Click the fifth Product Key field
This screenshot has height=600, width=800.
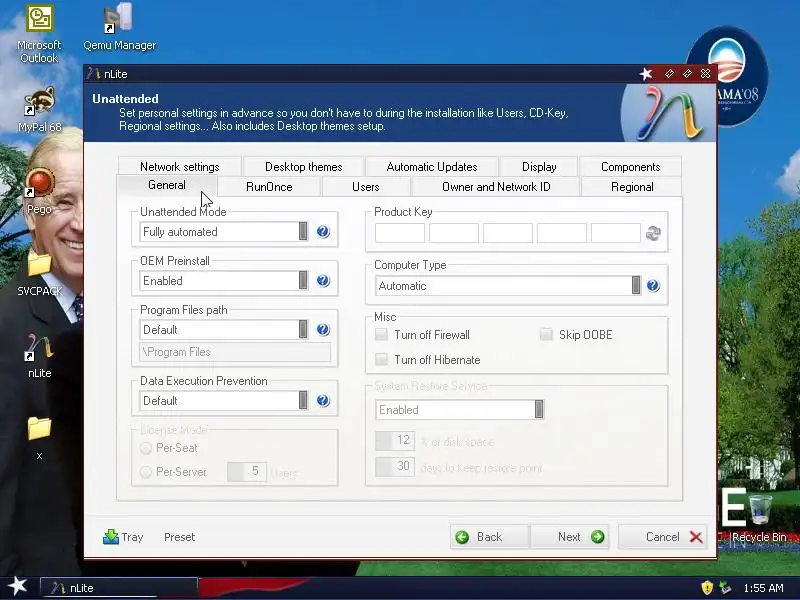616,233
